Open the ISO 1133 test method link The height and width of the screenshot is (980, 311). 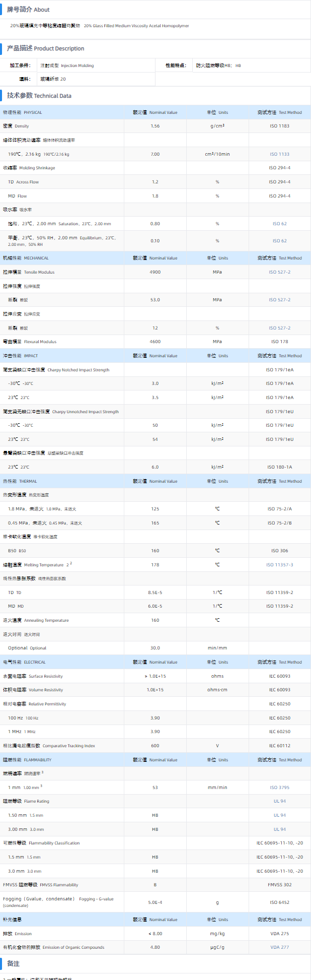[279, 154]
